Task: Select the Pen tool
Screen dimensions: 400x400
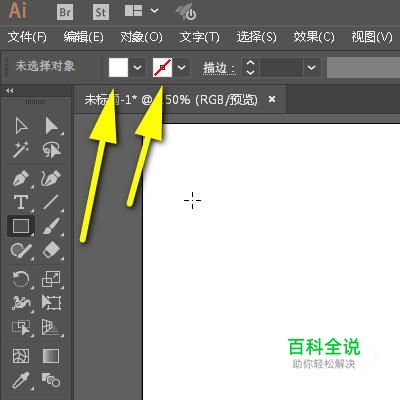Action: click(x=21, y=178)
